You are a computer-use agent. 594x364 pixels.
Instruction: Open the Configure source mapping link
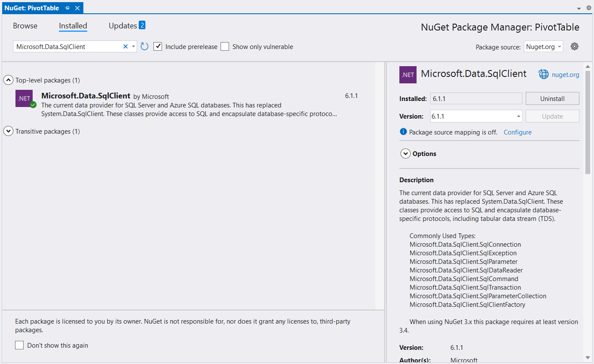(x=517, y=132)
